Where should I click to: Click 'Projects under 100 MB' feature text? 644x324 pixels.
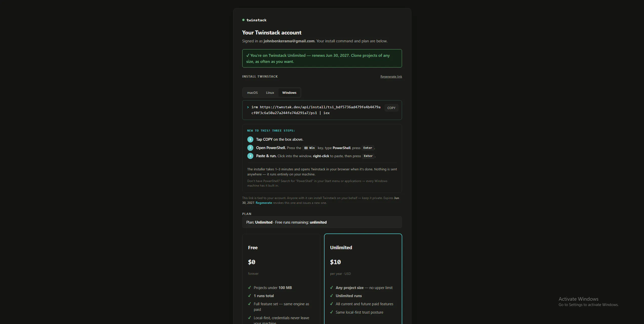tap(273, 288)
